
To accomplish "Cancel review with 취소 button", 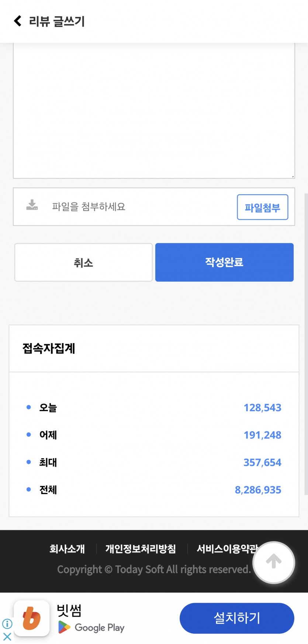I will 83,263.
